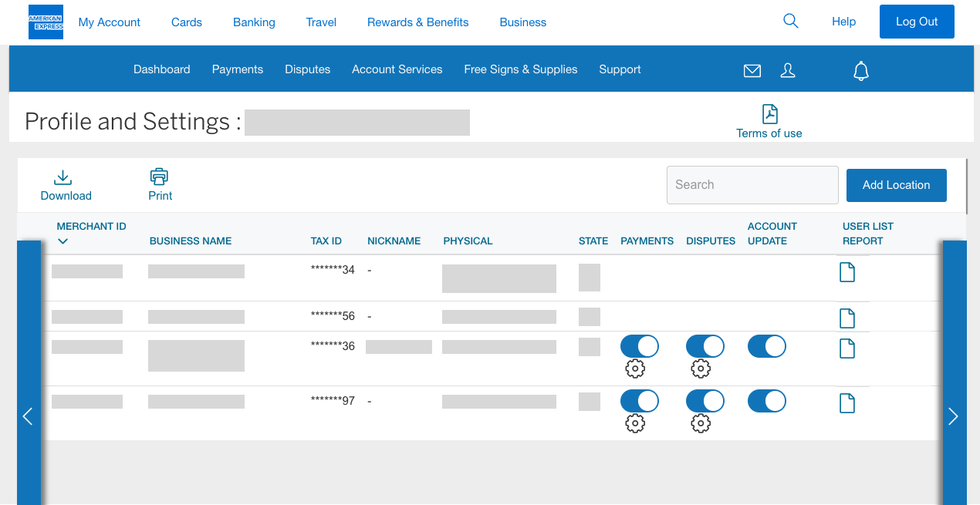The width and height of the screenshot is (980, 505).
Task: Disable Account Update for Tax ID ending 36
Action: coord(766,346)
